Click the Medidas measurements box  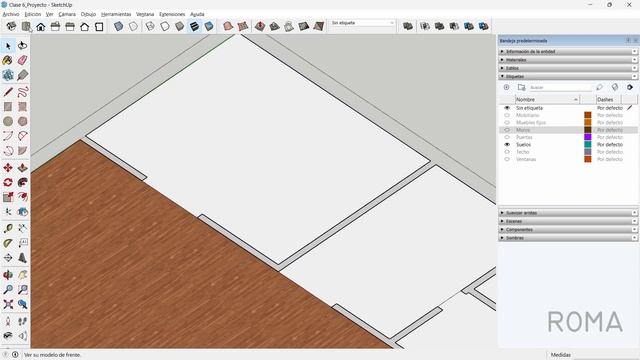(x=606, y=355)
